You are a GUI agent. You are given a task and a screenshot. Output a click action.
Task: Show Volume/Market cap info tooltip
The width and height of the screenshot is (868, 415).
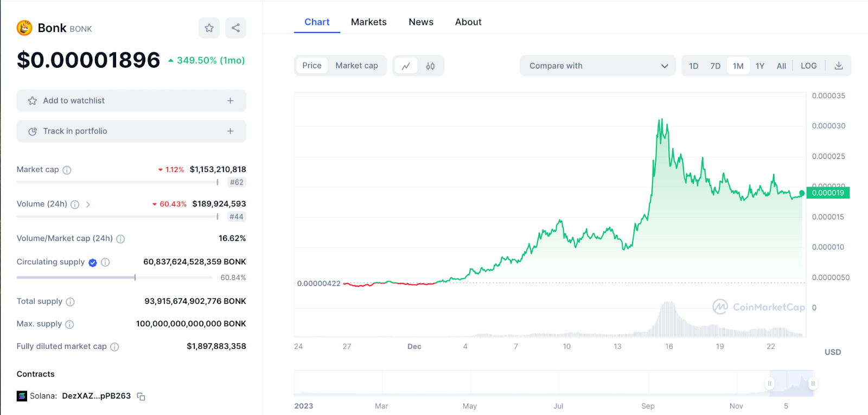click(120, 239)
